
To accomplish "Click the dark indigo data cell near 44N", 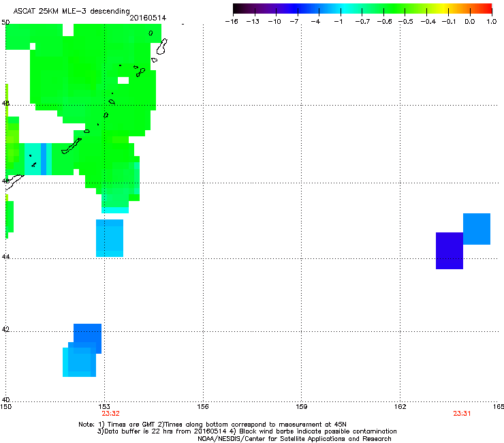I will pos(450,251).
